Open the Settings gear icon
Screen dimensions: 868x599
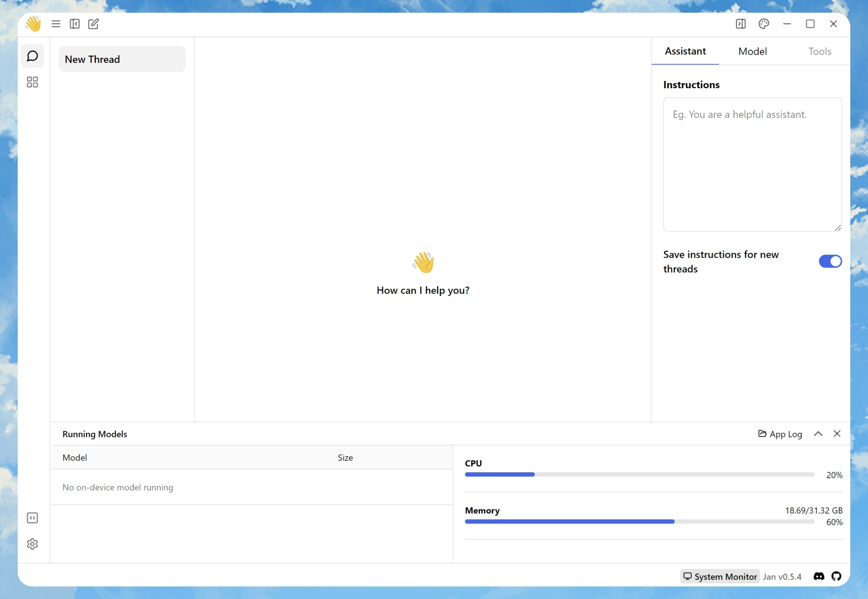click(x=32, y=544)
